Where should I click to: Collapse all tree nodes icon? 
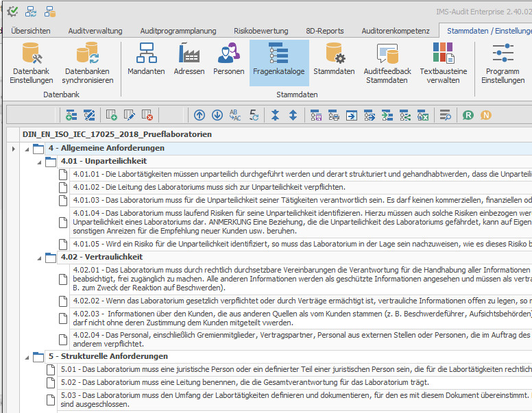[275, 115]
